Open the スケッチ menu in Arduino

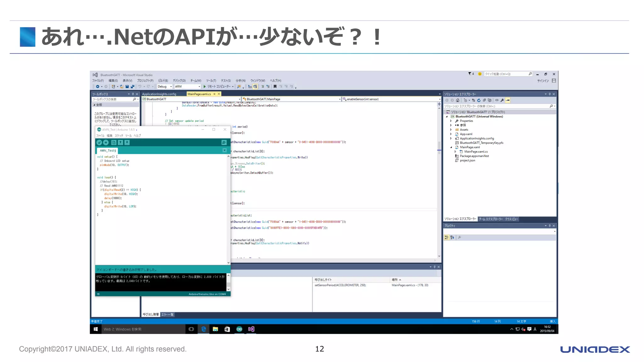(x=119, y=136)
